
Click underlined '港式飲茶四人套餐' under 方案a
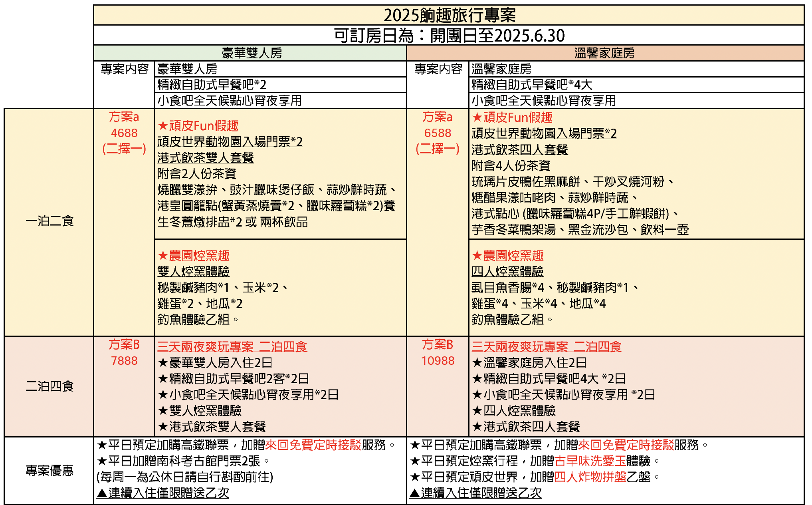(520, 150)
